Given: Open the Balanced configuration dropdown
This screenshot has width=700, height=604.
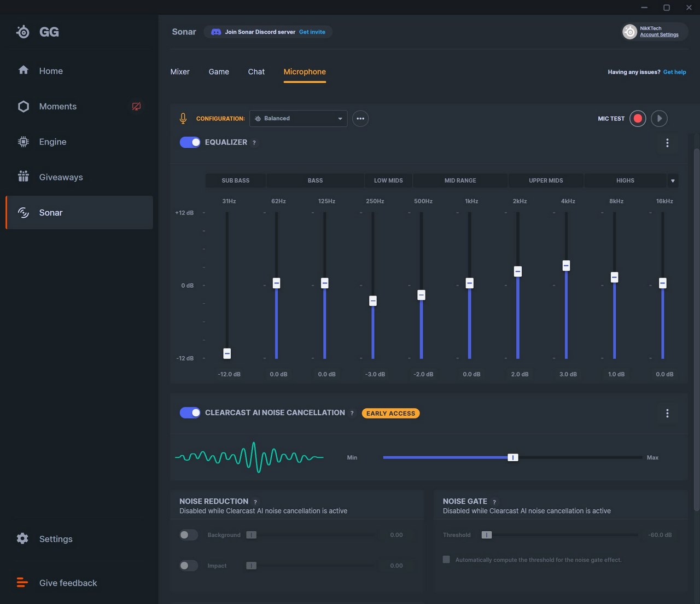Looking at the screenshot, I should [299, 118].
